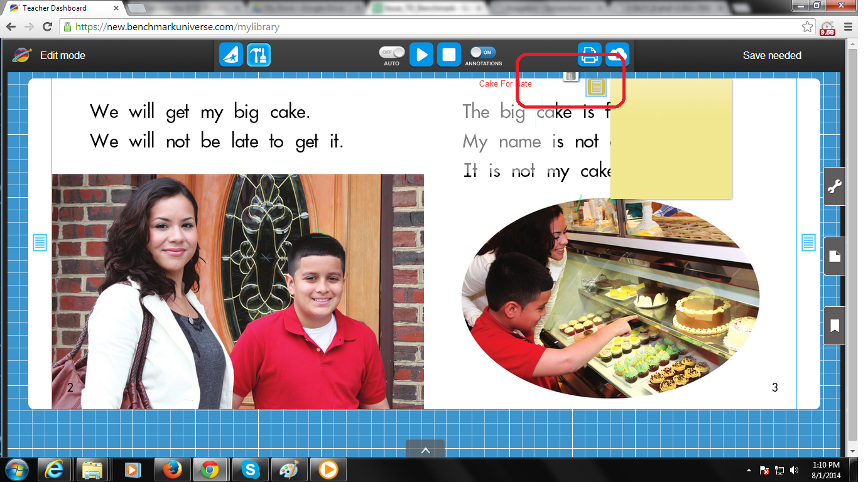Open the note icon beside page 3
This screenshot has height=482, width=868.
pos(808,242)
